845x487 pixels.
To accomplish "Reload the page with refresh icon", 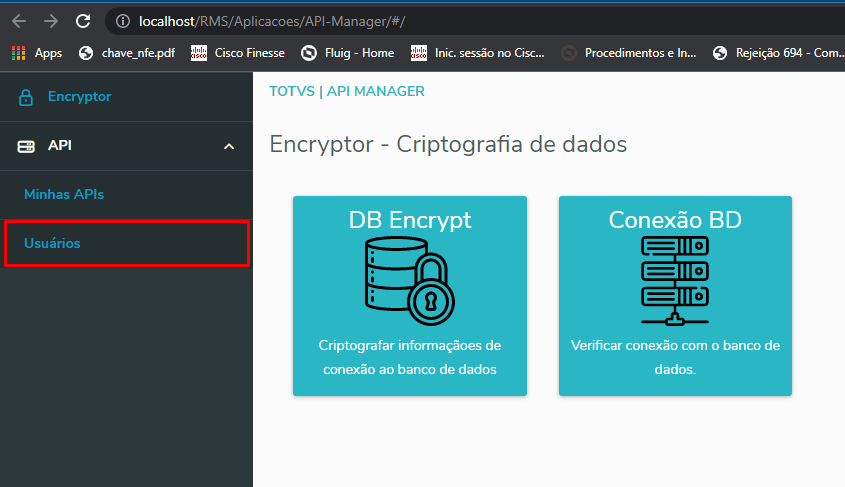I will tap(83, 21).
